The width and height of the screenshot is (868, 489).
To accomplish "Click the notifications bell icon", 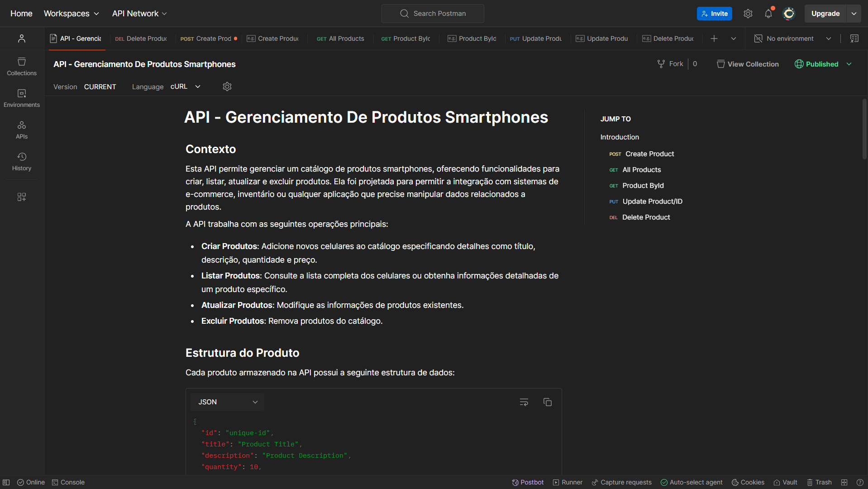I will (x=768, y=14).
